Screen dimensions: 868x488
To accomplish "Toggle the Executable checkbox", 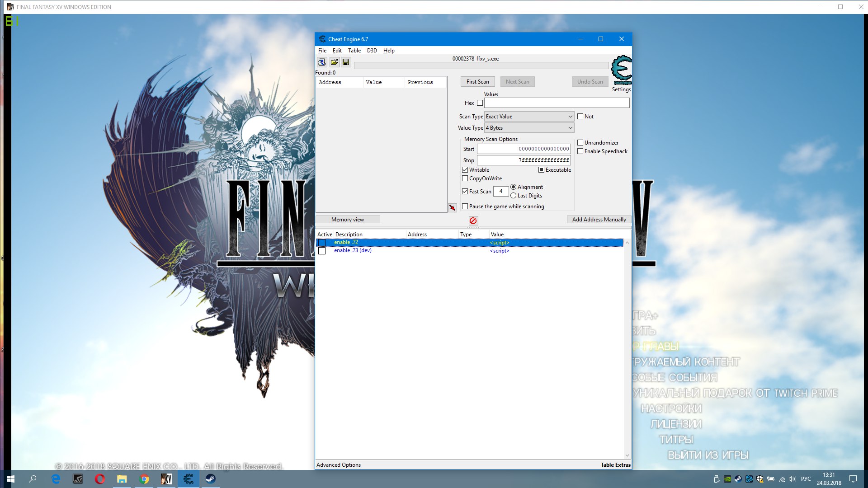I will 541,170.
